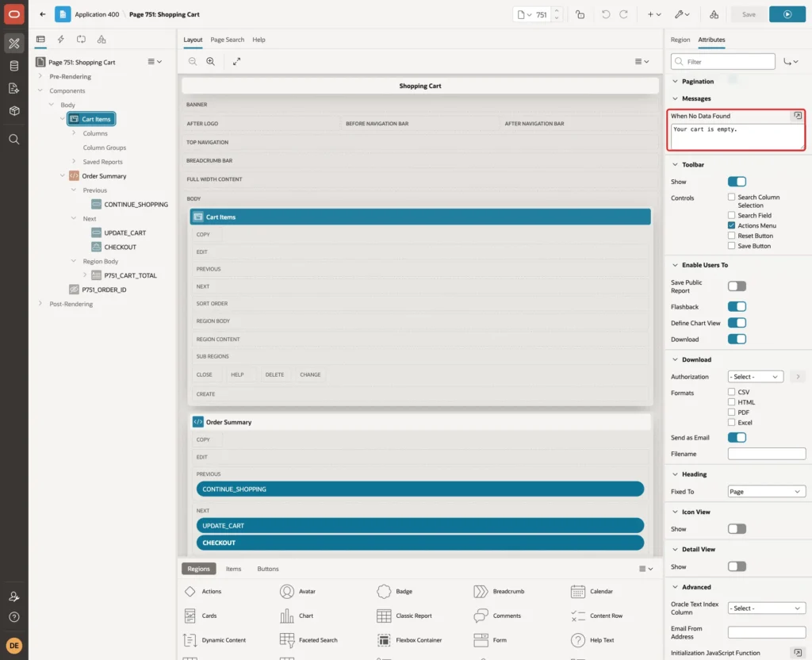This screenshot has height=660, width=812.
Task: Open Shared Components icon in top toolbar
Action: pos(714,14)
